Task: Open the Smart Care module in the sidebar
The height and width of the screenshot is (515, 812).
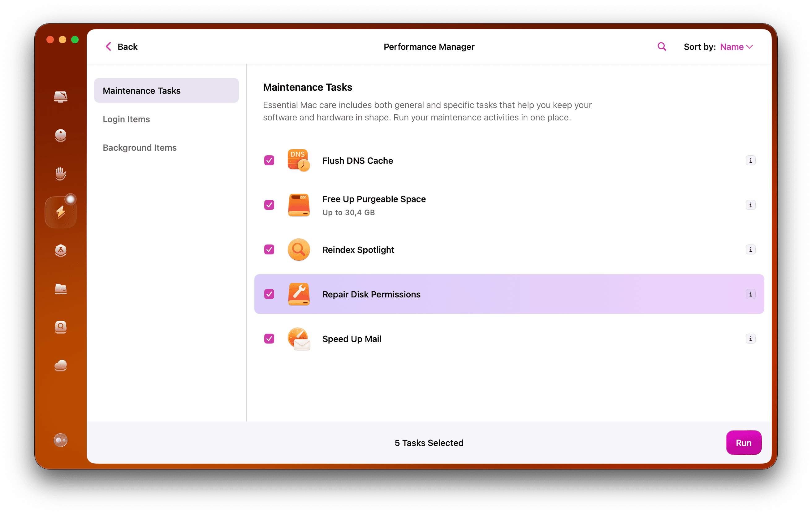Action: (60, 97)
